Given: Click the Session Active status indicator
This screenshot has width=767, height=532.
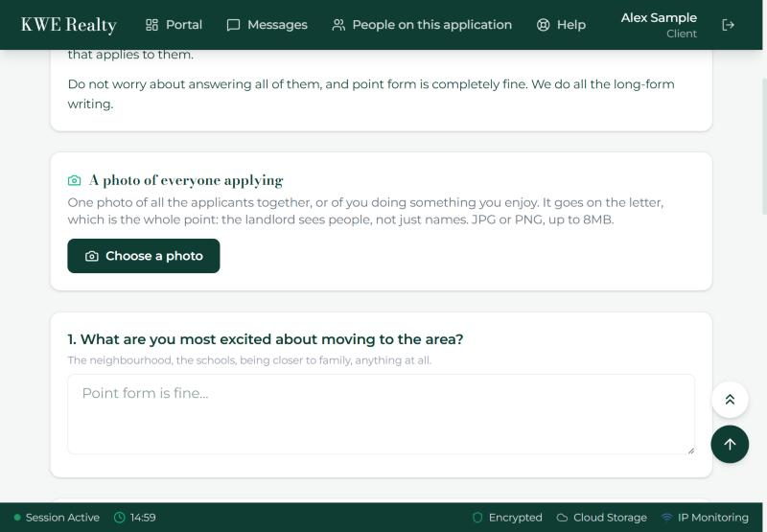Looking at the screenshot, I should click(x=57, y=518).
